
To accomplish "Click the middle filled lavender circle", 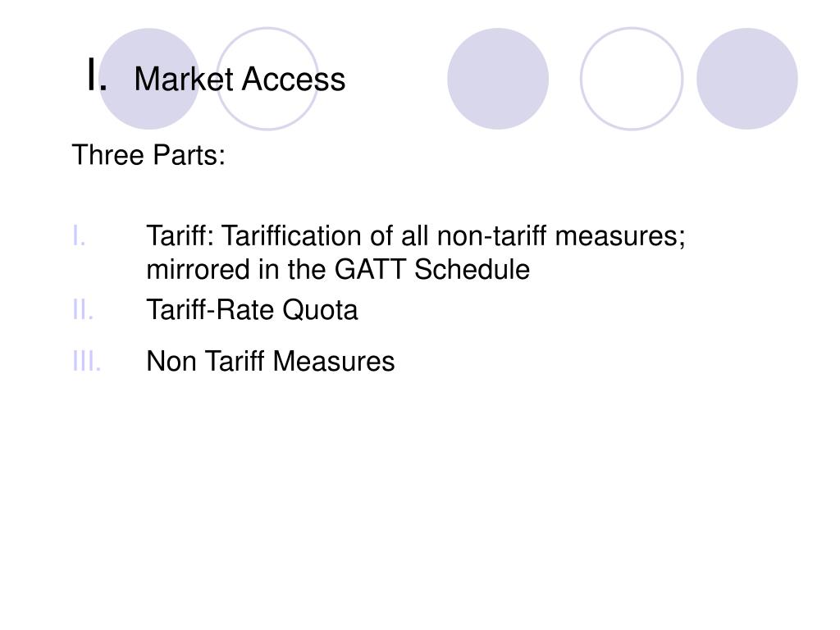I will pos(498,79).
